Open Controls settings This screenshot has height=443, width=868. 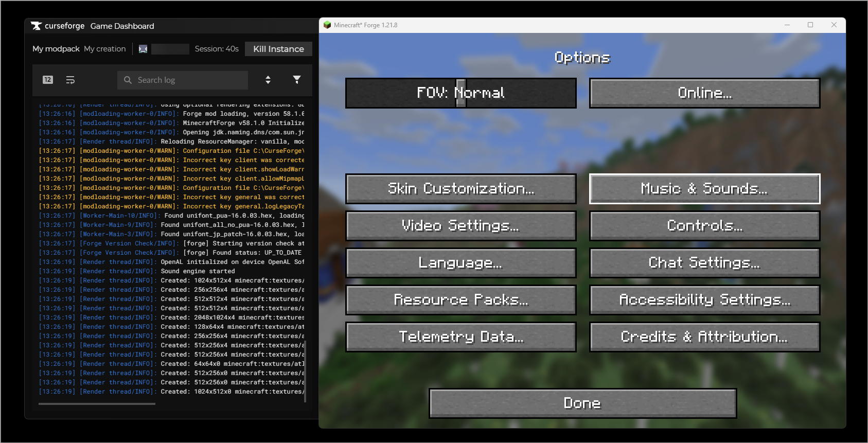coord(704,226)
